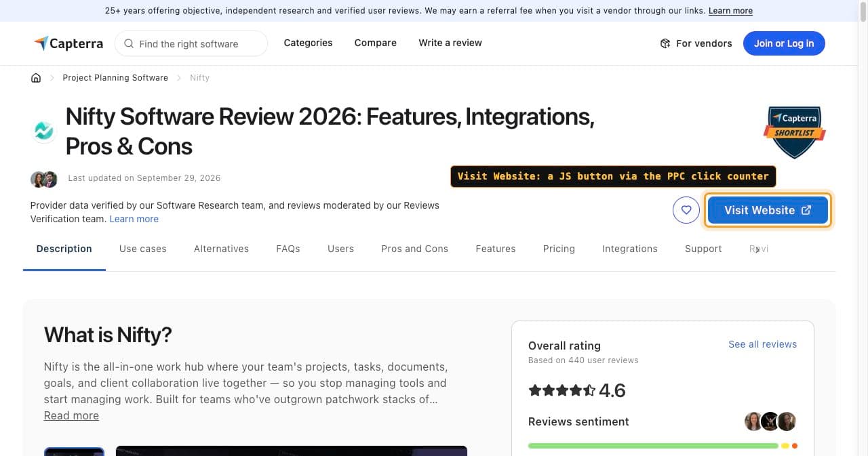Click the reviewer avatars under Reviews sentiment
Image resolution: width=868 pixels, height=456 pixels.
(770, 421)
